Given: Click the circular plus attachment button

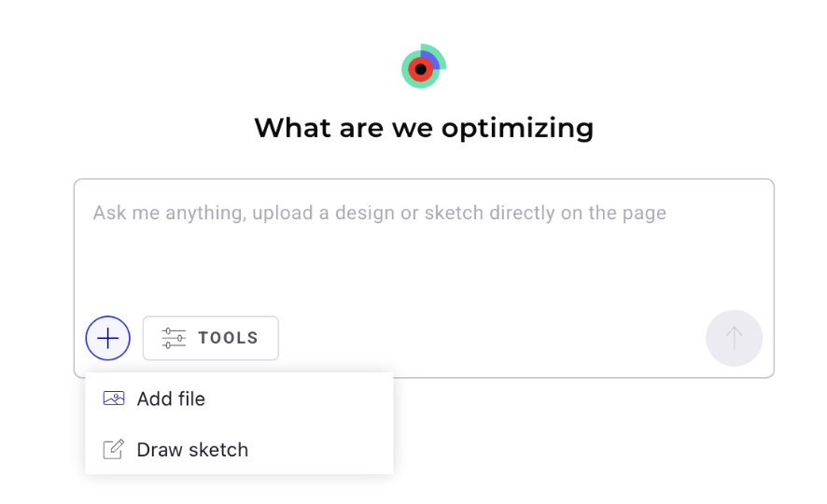Looking at the screenshot, I should [x=107, y=338].
